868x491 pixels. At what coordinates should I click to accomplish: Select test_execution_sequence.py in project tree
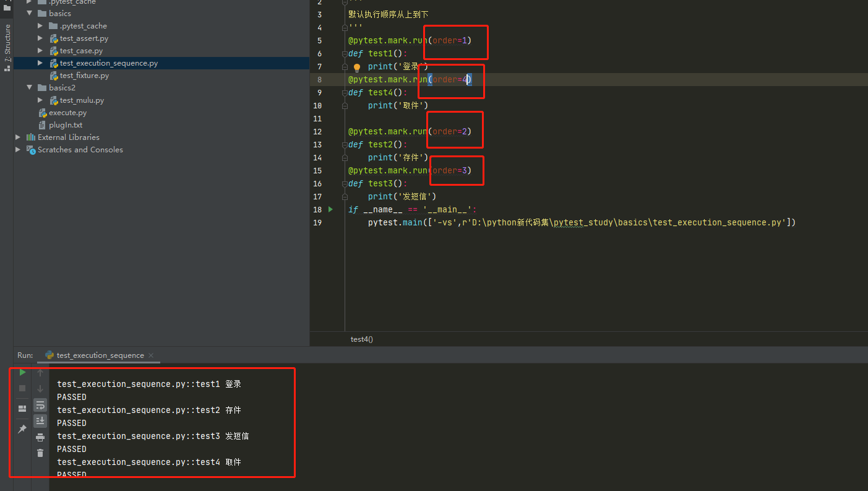coord(109,63)
